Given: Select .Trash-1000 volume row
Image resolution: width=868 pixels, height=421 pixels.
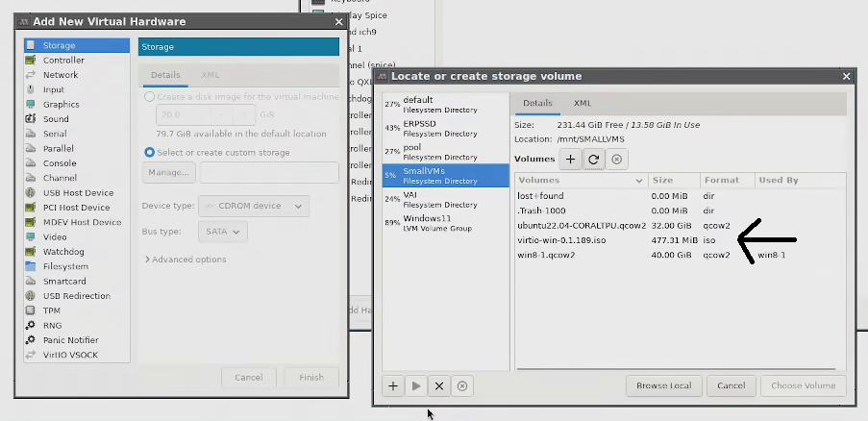Looking at the screenshot, I should [681, 210].
